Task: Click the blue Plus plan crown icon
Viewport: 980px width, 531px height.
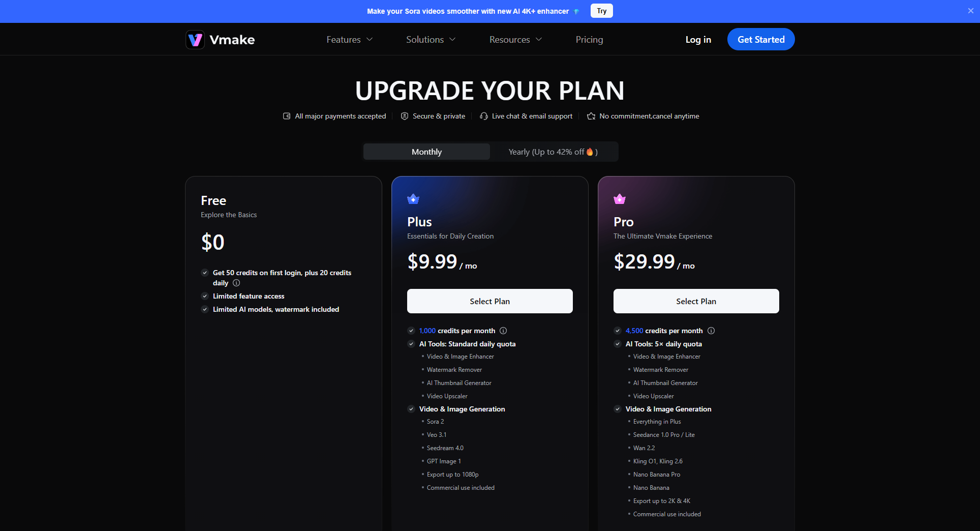Action: pyautogui.click(x=413, y=199)
